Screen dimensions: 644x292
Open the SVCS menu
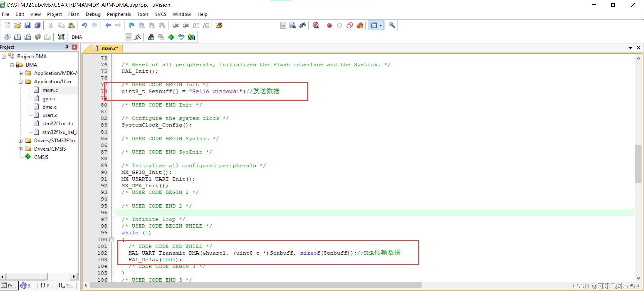[x=161, y=14]
